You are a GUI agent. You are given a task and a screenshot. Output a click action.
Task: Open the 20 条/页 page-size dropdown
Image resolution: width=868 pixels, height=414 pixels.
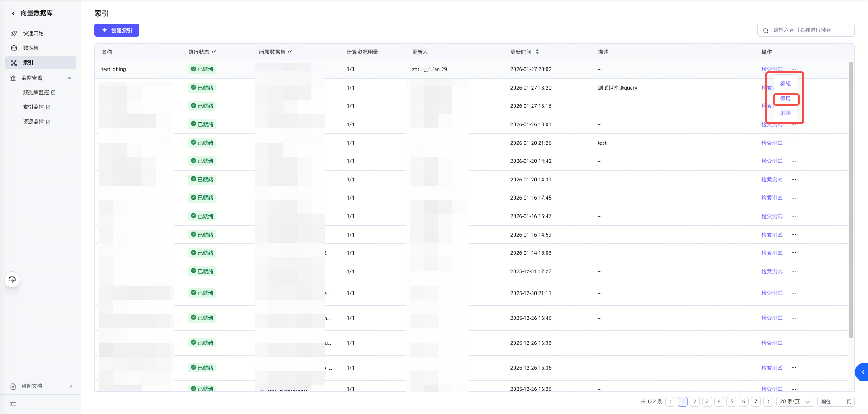point(795,401)
